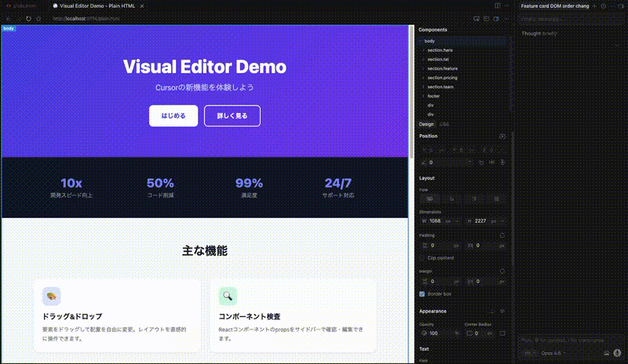The width and height of the screenshot is (628, 364).
Task: Click the preview page vertical scrollbar
Action: [x=411, y=92]
